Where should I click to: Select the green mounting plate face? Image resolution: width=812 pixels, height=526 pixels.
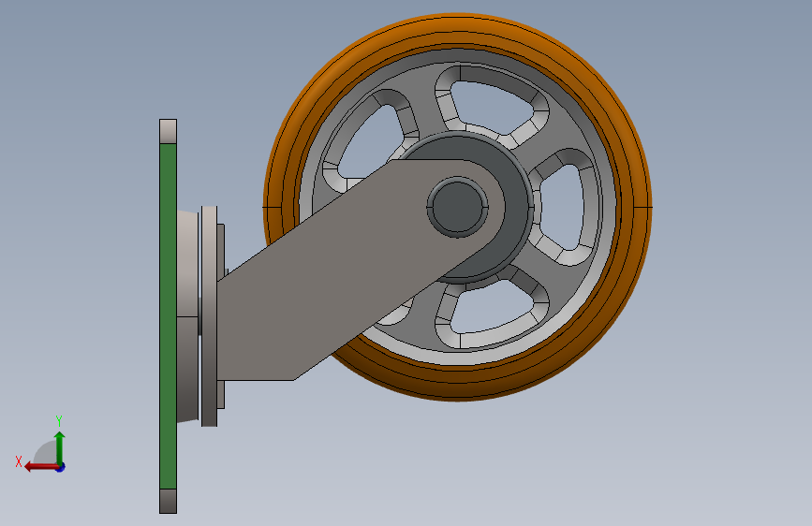point(168,315)
